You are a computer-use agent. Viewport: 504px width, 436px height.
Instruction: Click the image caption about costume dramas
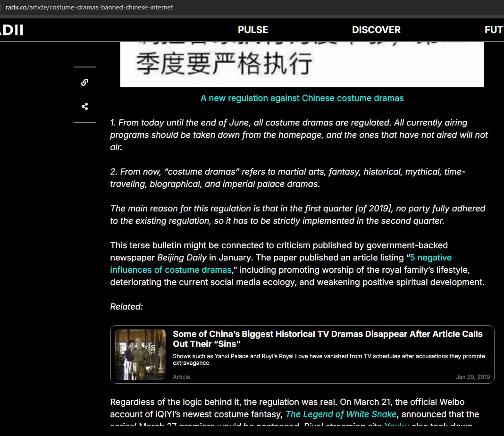pos(302,98)
